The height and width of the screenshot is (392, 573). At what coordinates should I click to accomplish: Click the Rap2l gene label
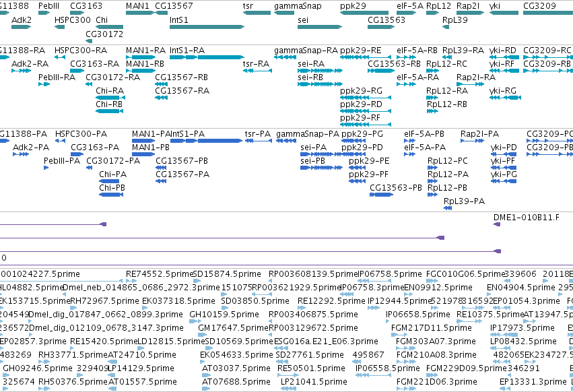(468, 6)
